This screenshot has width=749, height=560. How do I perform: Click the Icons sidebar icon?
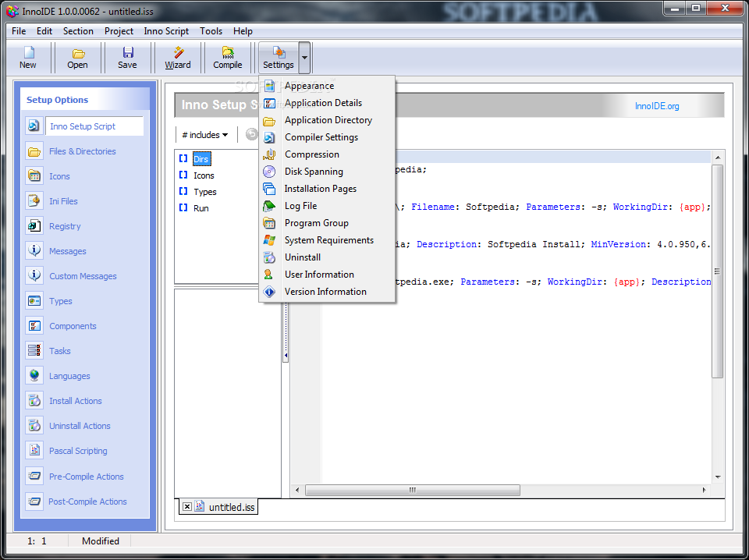click(x=34, y=176)
